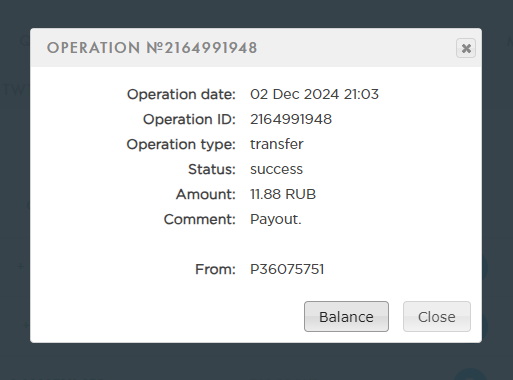Click the Operation type label

[181, 145]
